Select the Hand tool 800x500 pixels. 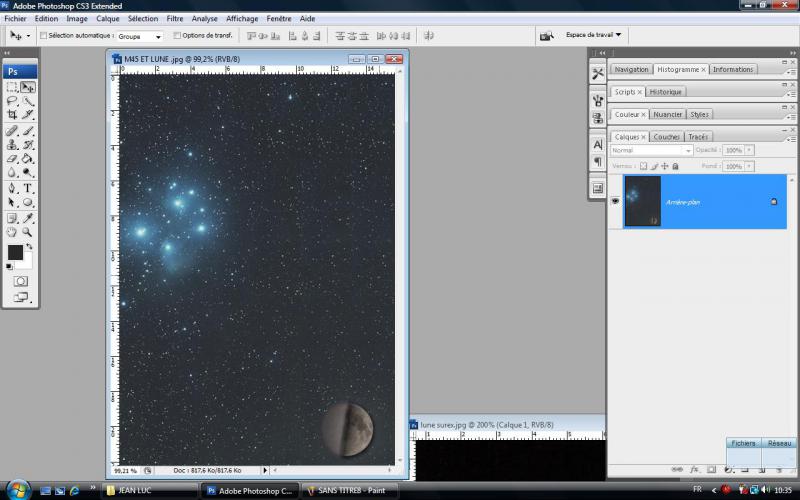pyautogui.click(x=12, y=232)
